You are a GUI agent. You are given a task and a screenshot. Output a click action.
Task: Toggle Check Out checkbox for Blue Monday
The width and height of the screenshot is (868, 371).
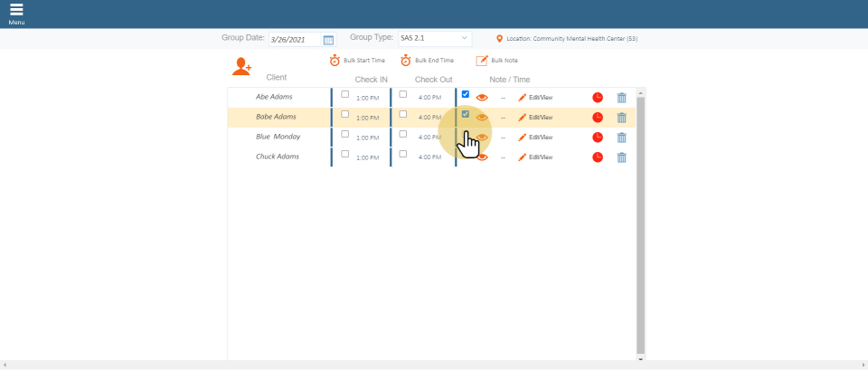click(x=403, y=134)
